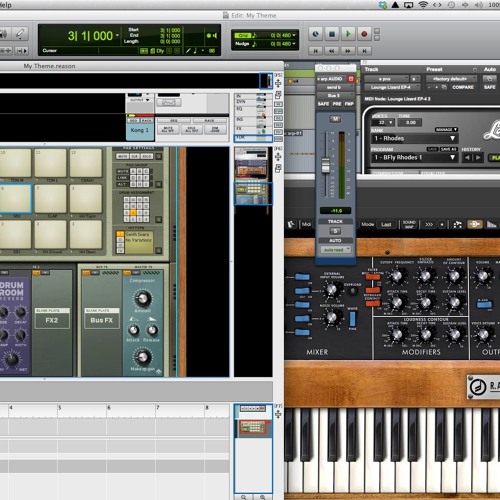Open the 'auto read' automation mode dropdown
The height and width of the screenshot is (500, 500).
335,249
